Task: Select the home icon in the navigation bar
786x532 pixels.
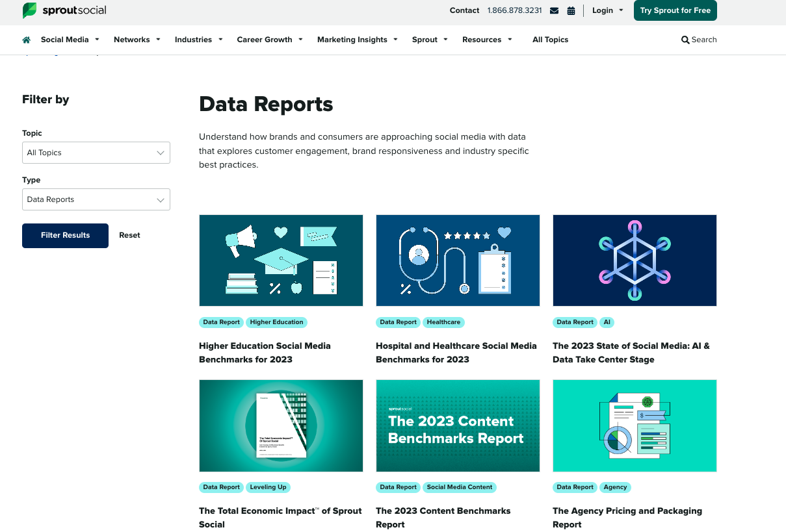Action: click(25, 40)
